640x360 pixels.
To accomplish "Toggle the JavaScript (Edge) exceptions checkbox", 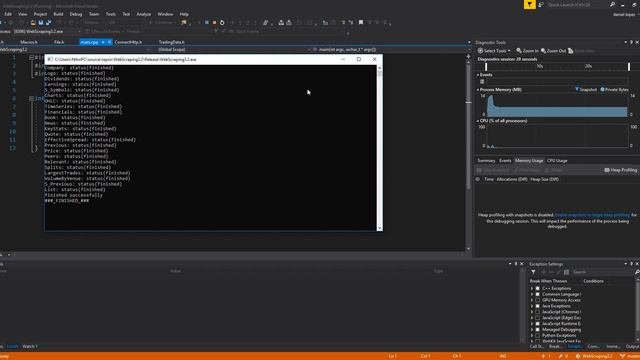I will [x=538, y=318].
